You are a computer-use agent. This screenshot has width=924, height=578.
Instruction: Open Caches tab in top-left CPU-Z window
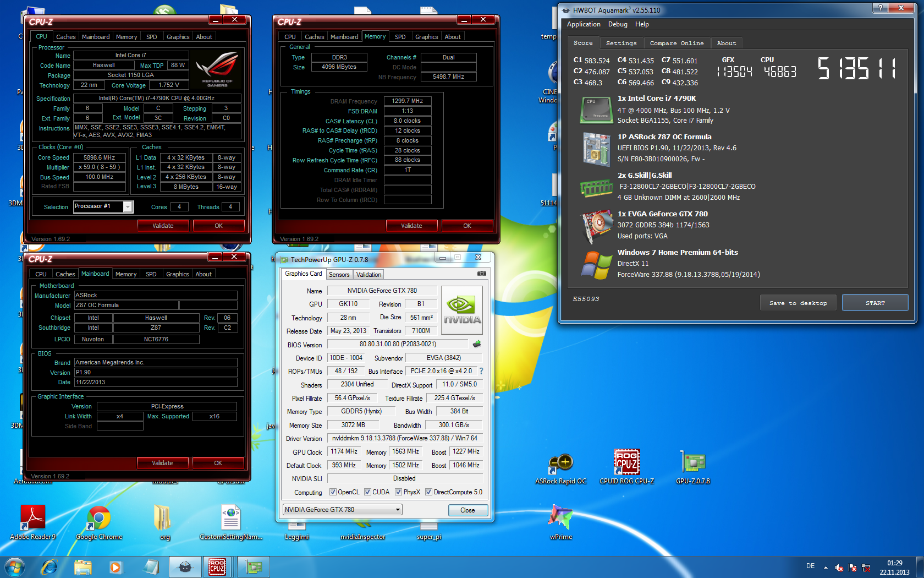[x=65, y=37]
